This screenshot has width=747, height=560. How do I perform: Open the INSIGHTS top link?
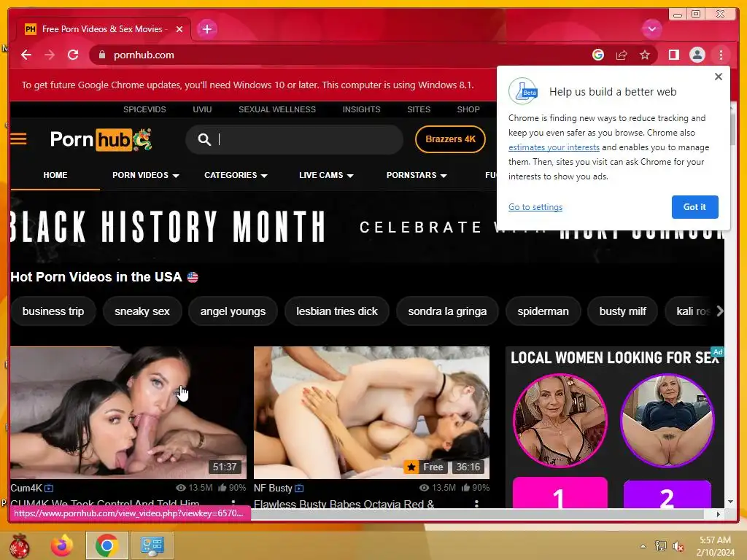361,109
